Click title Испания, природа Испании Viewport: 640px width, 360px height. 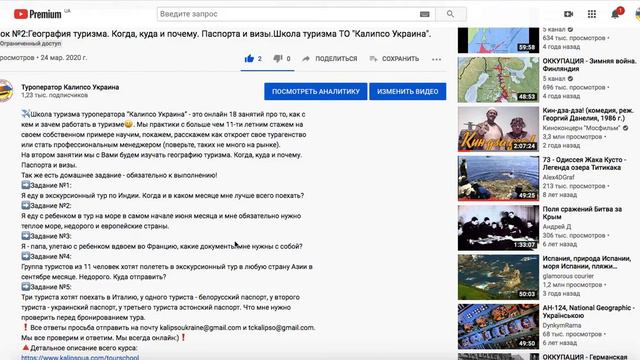pyautogui.click(x=587, y=262)
